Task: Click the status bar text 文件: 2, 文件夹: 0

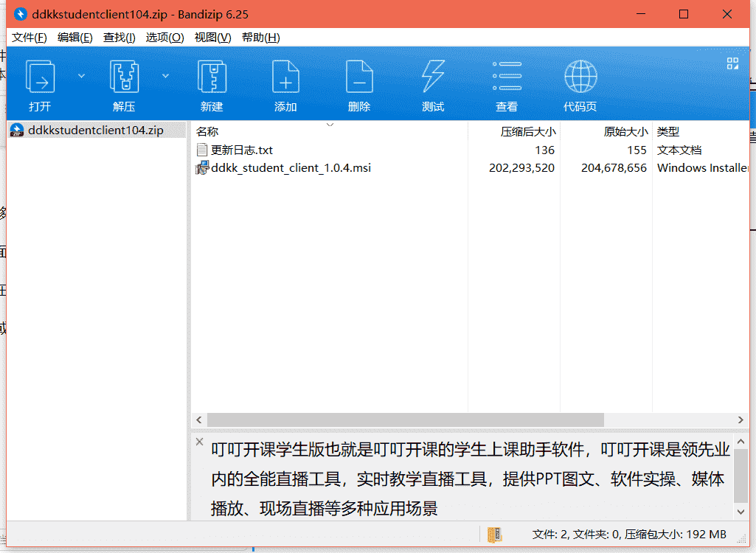Action: click(x=576, y=534)
